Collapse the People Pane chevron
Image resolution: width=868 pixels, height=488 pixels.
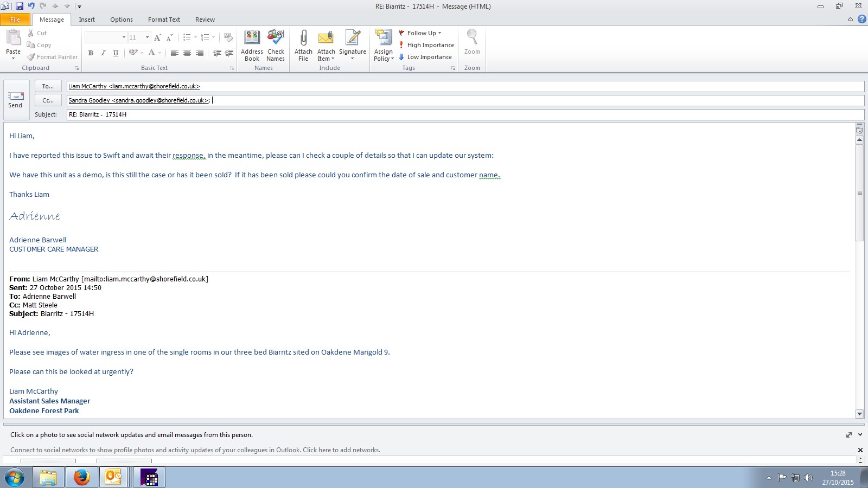pos(860,435)
